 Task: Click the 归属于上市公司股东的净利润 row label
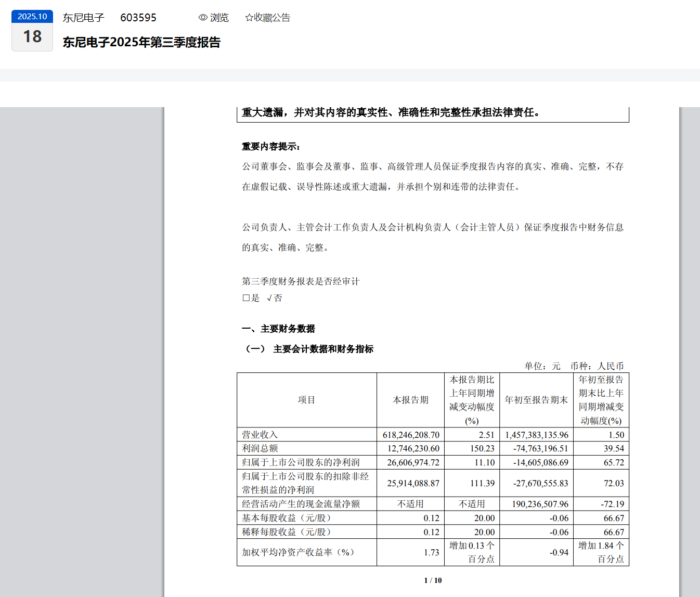301,462
